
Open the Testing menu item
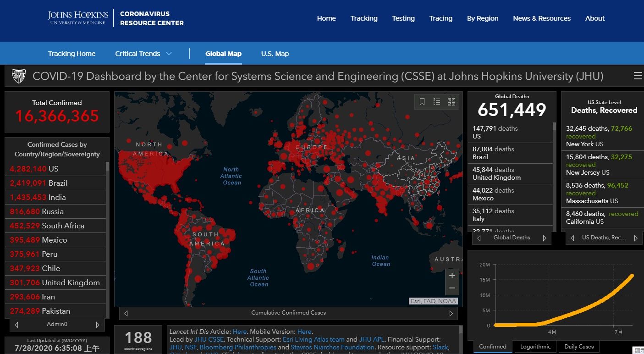pos(403,18)
